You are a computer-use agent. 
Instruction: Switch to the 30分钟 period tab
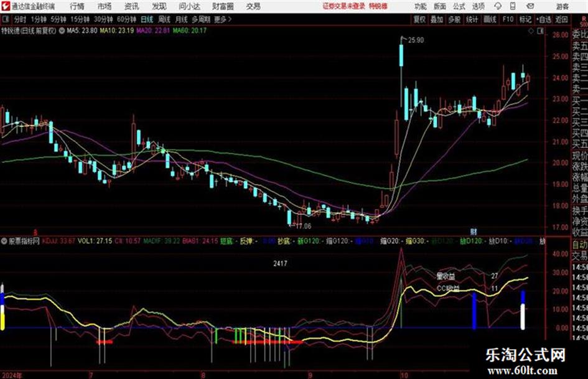[x=103, y=19]
